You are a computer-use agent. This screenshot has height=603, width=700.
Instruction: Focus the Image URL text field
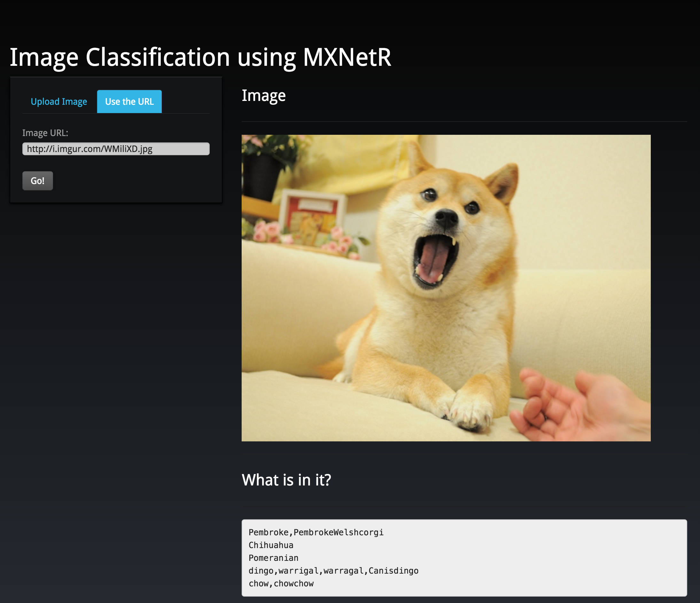(x=116, y=149)
